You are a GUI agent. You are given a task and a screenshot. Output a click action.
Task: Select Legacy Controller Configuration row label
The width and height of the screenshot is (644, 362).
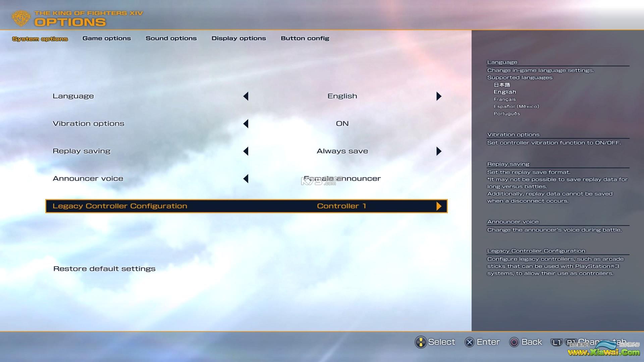click(120, 206)
